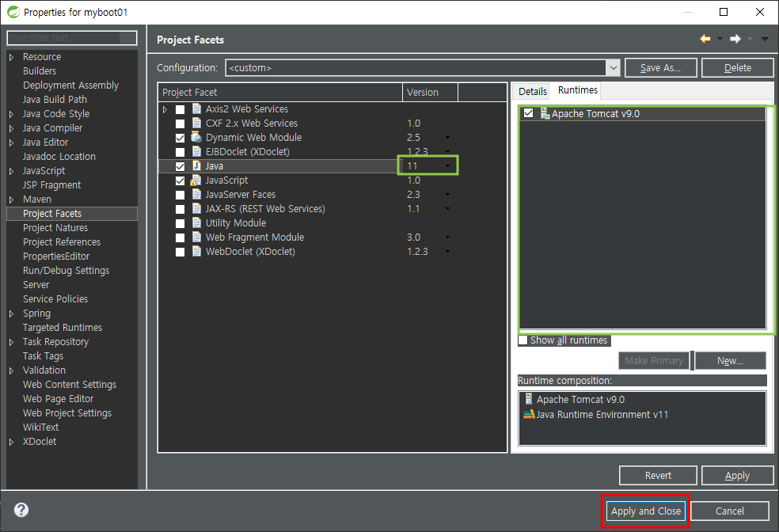Click the Apache Tomcat icon in Runtime composition
779x532 pixels.
coord(529,399)
